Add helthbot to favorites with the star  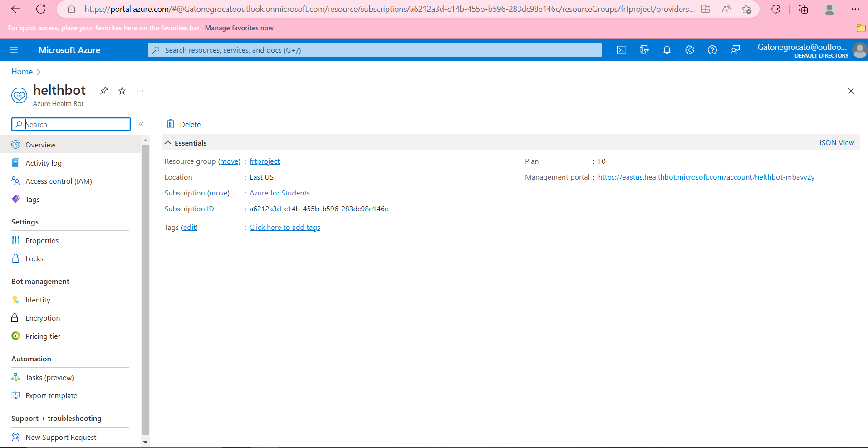tap(122, 91)
